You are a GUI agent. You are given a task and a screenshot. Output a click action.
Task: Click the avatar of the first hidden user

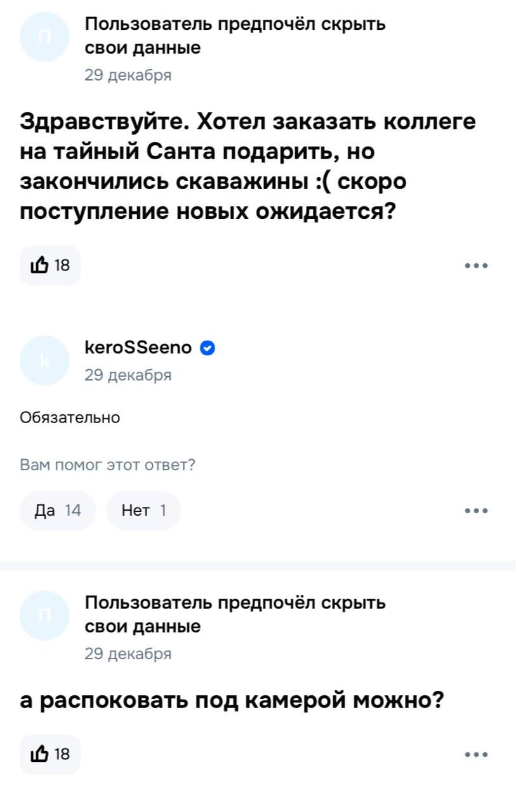pos(44,36)
